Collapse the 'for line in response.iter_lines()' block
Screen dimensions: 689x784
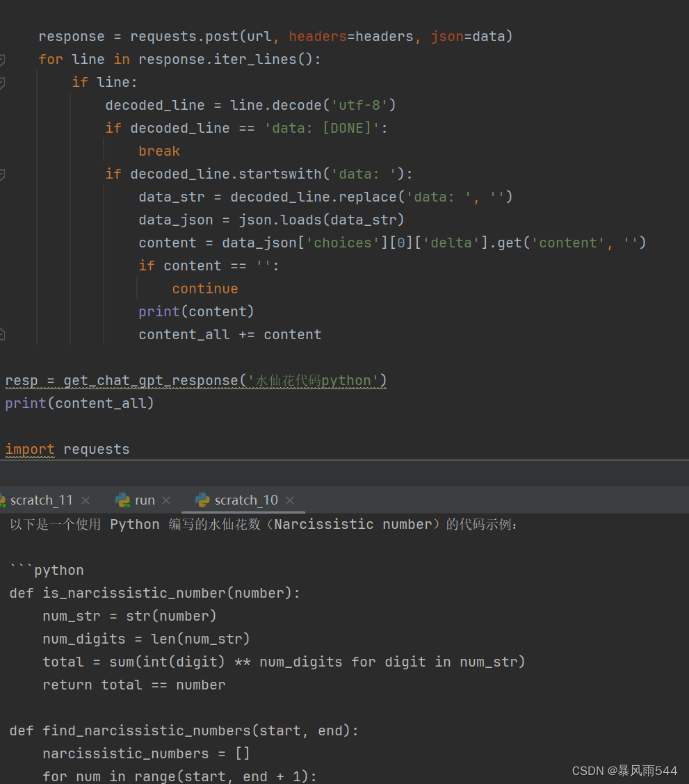pyautogui.click(x=2, y=60)
